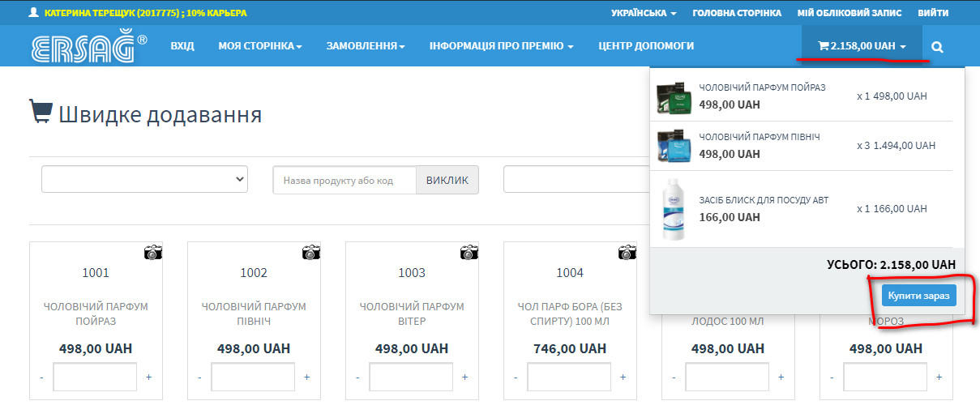This screenshot has width=980, height=418.
Task: Click the Пойраз perfume thumbnail in cart
Action: pos(672,97)
